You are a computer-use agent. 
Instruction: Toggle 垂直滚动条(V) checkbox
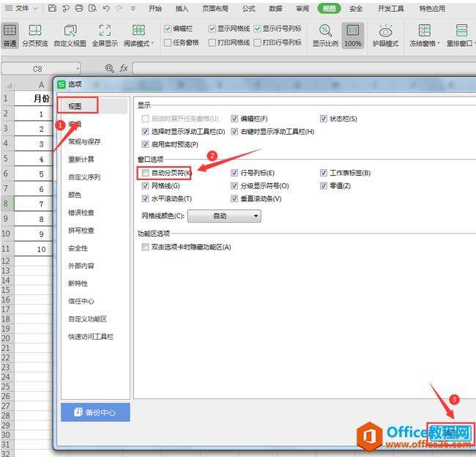click(234, 198)
